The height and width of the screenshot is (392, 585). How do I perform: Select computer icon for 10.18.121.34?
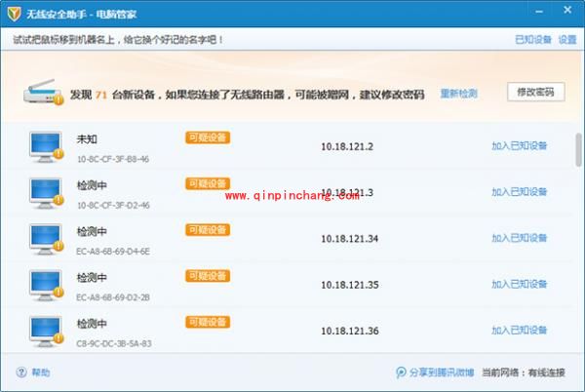(46, 239)
